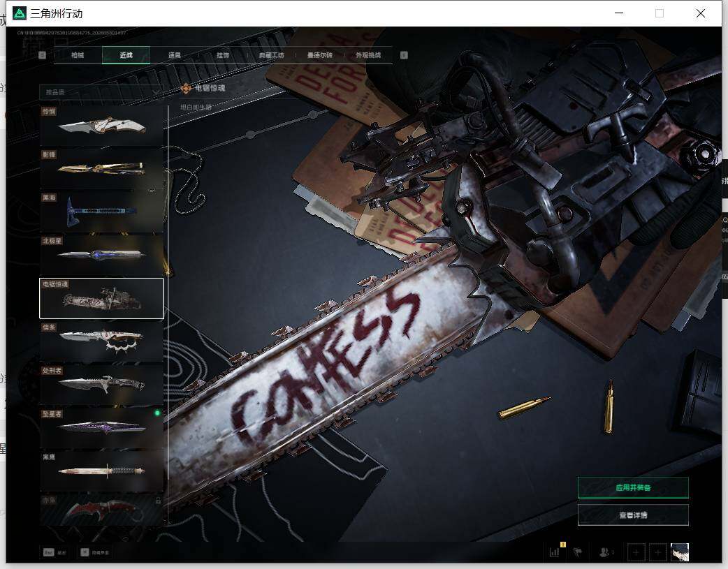Select the 近战 melee tab
This screenshot has height=569, width=728.
tap(126, 55)
